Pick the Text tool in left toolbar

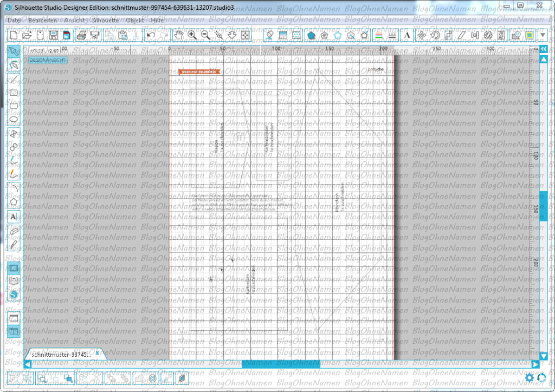[x=14, y=217]
